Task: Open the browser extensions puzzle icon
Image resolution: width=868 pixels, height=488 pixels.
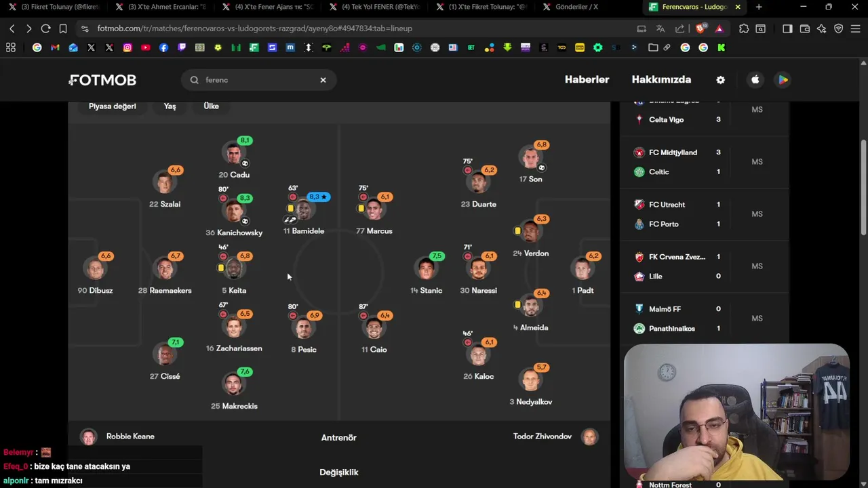Action: click(744, 28)
